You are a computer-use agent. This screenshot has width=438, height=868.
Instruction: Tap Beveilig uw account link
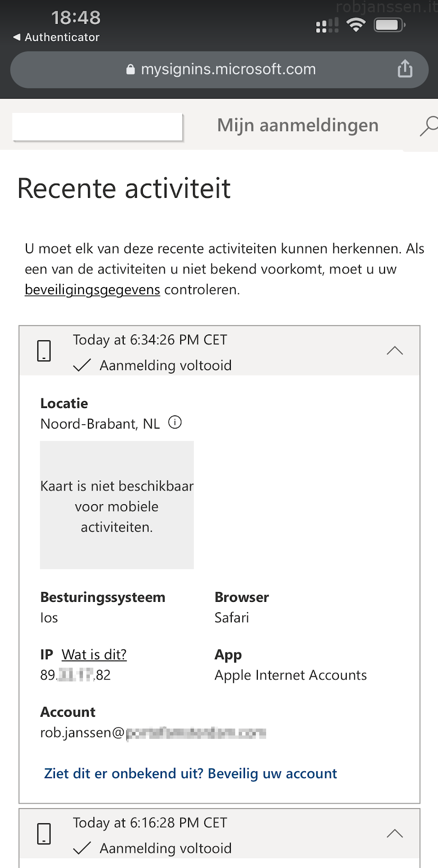point(191,773)
